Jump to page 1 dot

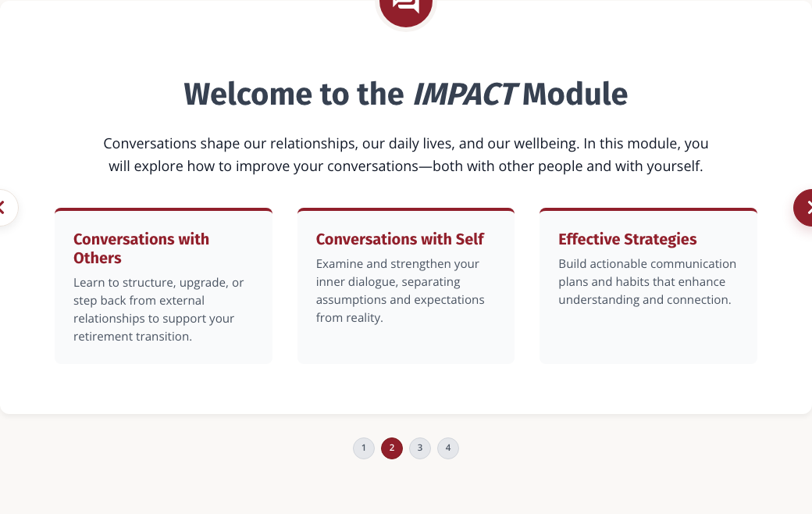pos(364,448)
